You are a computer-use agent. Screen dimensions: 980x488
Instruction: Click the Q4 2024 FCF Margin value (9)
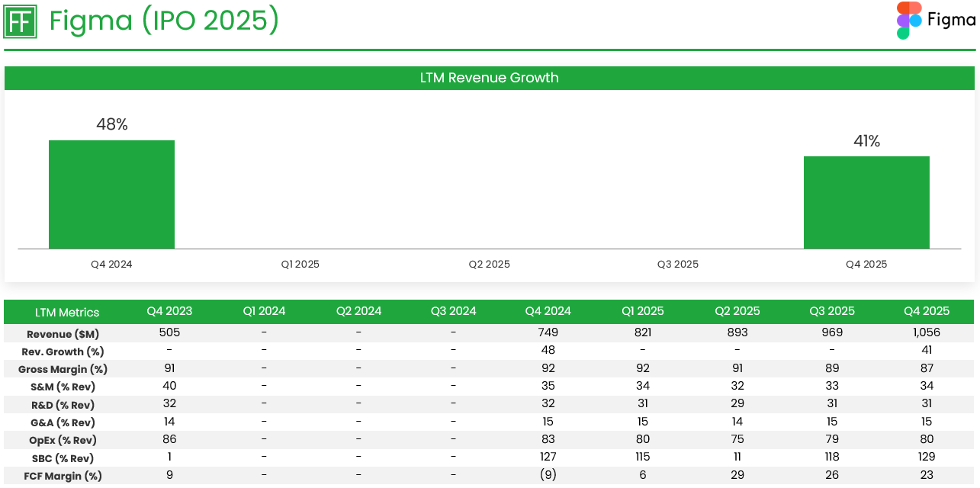(x=548, y=475)
